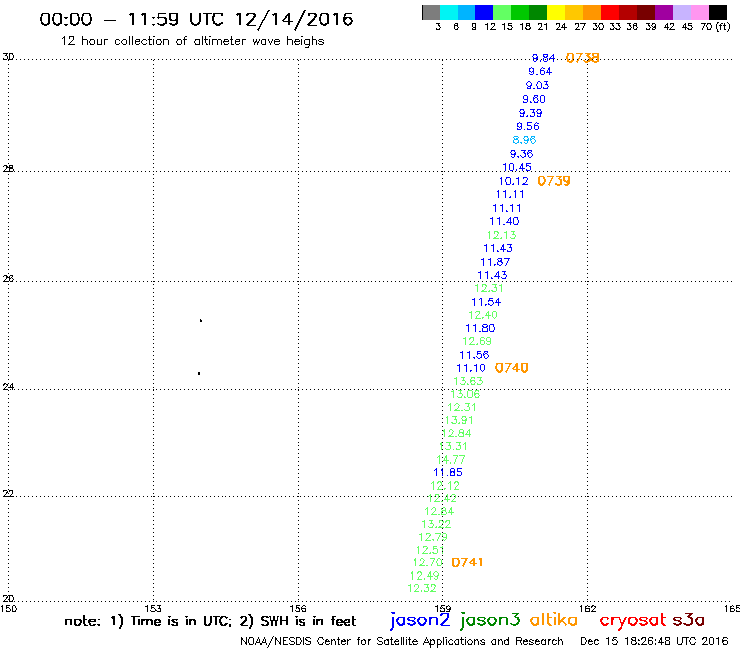Click the value '10.12' beside 0739
Viewport: 740px width, 650px height.
click(x=514, y=181)
